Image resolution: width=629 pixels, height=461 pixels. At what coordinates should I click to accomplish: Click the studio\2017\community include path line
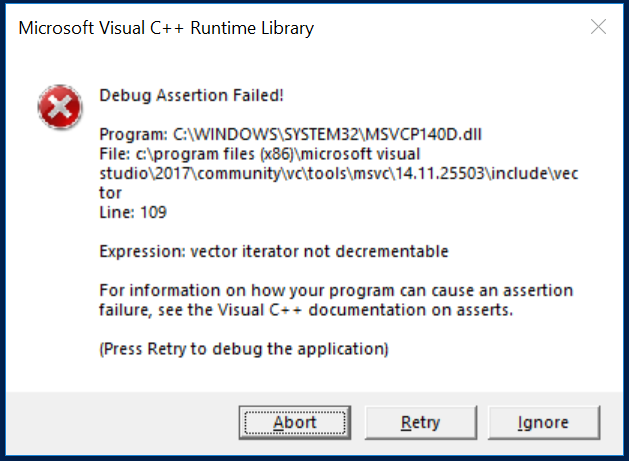340,173
